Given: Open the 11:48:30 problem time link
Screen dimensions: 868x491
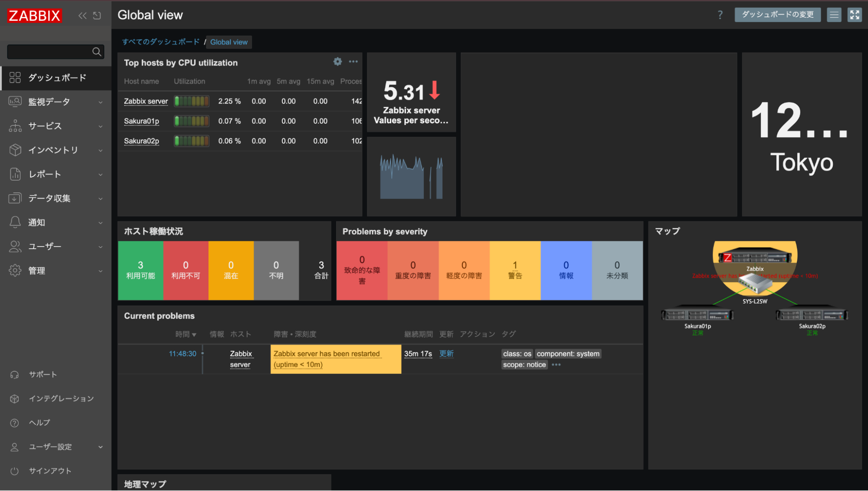Looking at the screenshot, I should tap(182, 354).
